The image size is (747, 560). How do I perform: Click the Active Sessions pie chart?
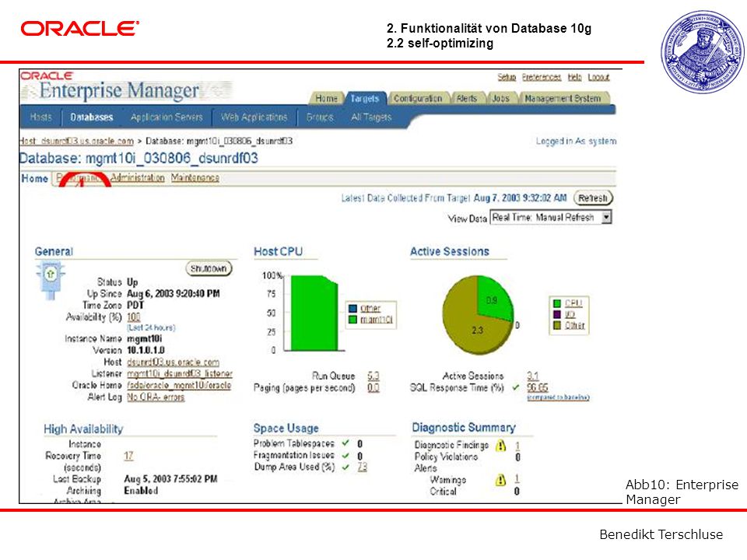[478, 315]
